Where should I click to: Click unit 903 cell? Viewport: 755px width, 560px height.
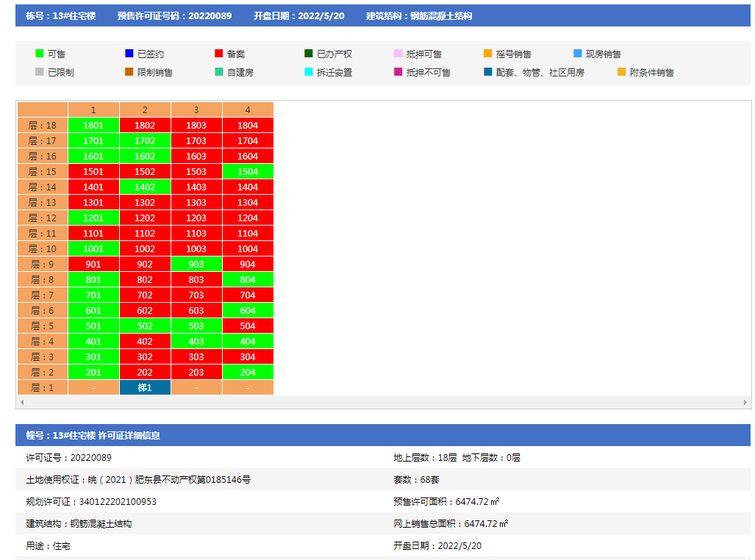(196, 264)
